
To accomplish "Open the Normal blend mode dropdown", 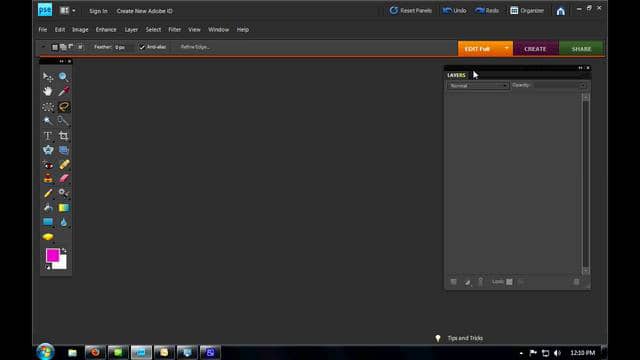I will pos(478,86).
